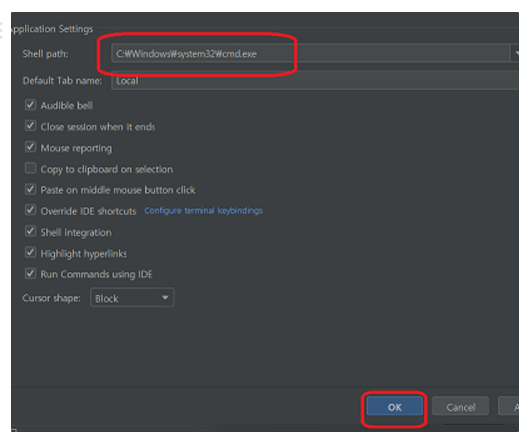This screenshot has height=442, width=525.
Task: Toggle Run Commands using IDE
Action: [30, 274]
